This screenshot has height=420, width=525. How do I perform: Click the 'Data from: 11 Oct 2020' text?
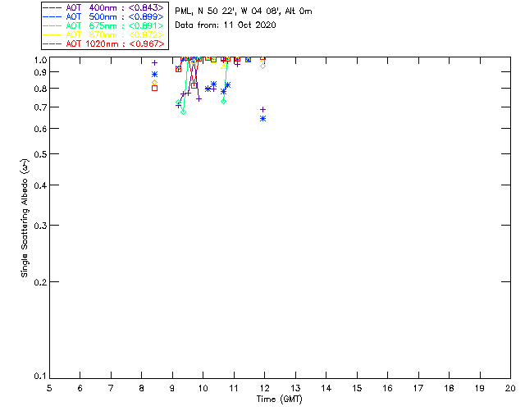pos(226,25)
